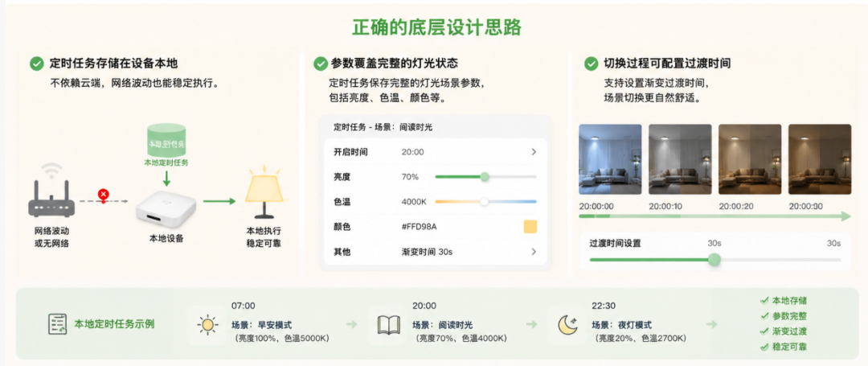Click the 过渡时间设置 label
The image size is (868, 366).
615,243
